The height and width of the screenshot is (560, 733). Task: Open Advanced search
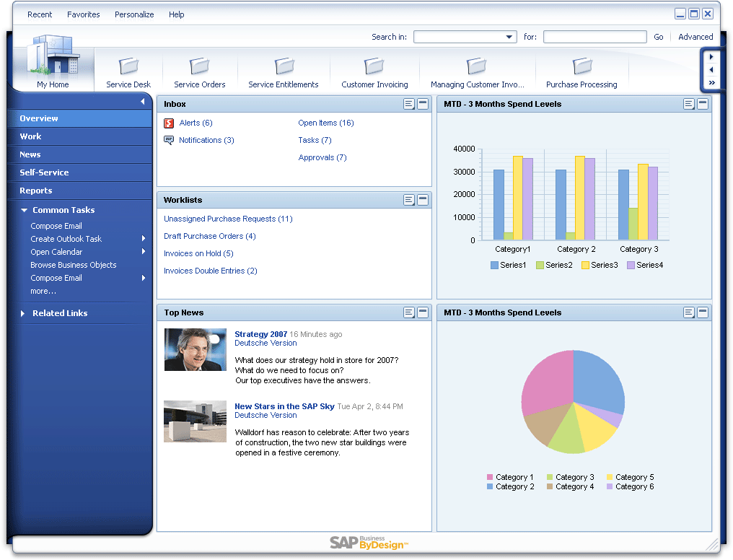click(x=695, y=37)
